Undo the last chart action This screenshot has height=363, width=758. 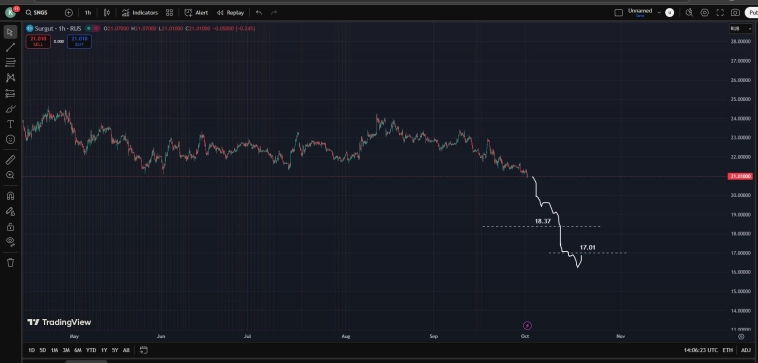pos(259,13)
